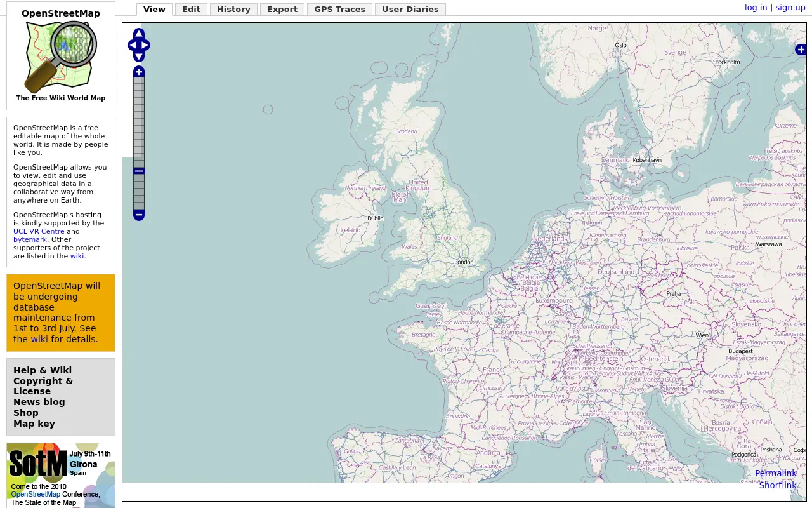Open the wiki link in supporters text
The width and height of the screenshot is (812, 508).
(77, 256)
